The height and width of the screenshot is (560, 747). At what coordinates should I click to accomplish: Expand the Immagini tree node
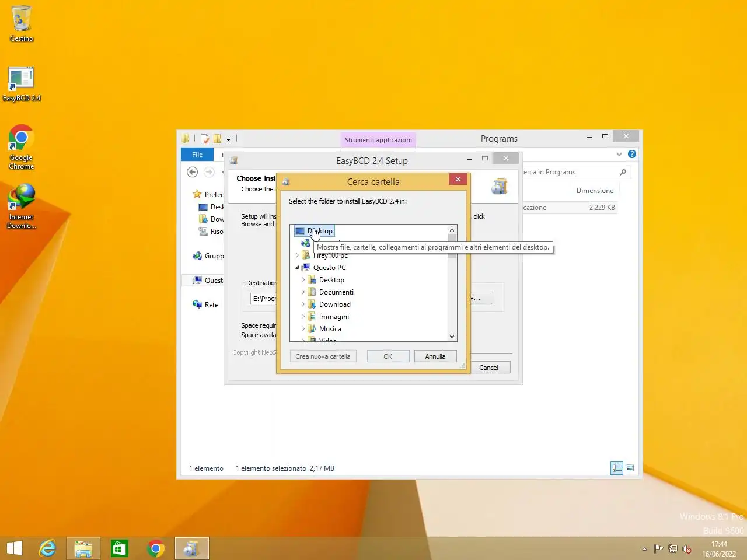click(x=303, y=317)
